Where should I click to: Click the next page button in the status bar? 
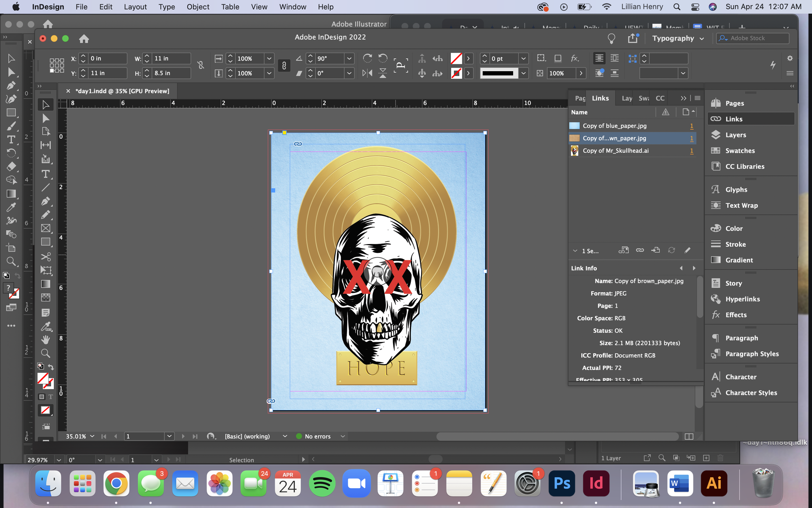pos(183,436)
